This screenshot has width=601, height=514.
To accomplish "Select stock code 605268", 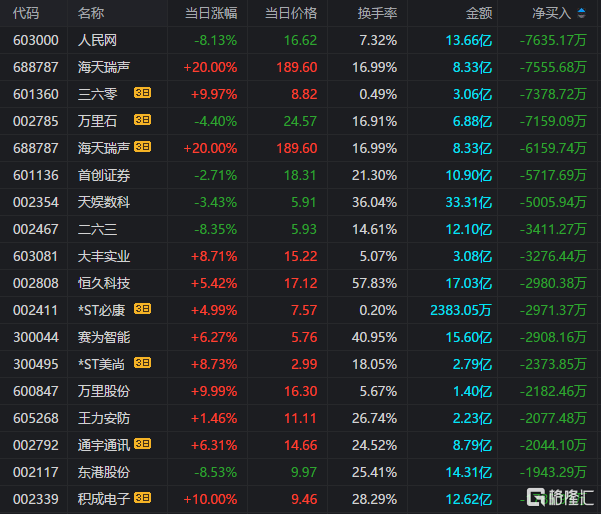I will [x=36, y=418].
